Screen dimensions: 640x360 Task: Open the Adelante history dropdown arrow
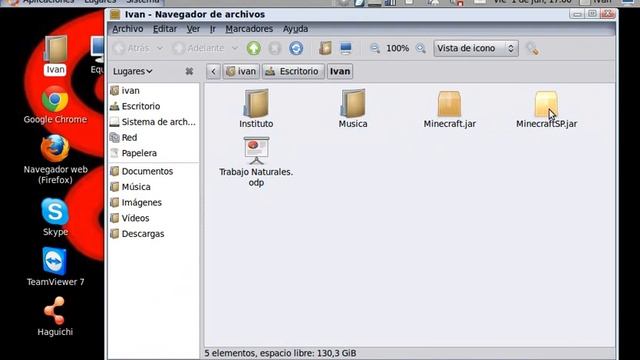235,48
